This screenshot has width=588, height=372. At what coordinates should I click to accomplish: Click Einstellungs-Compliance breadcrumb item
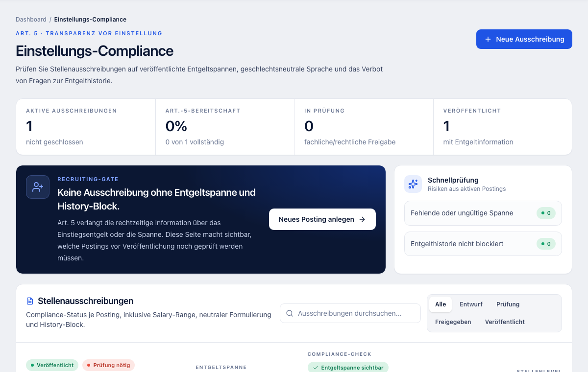click(x=90, y=20)
